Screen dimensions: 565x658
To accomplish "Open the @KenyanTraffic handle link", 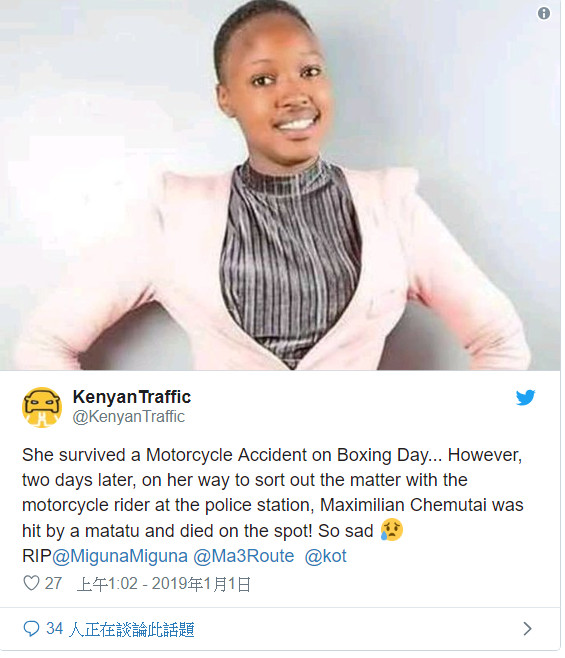I will [x=128, y=417].
